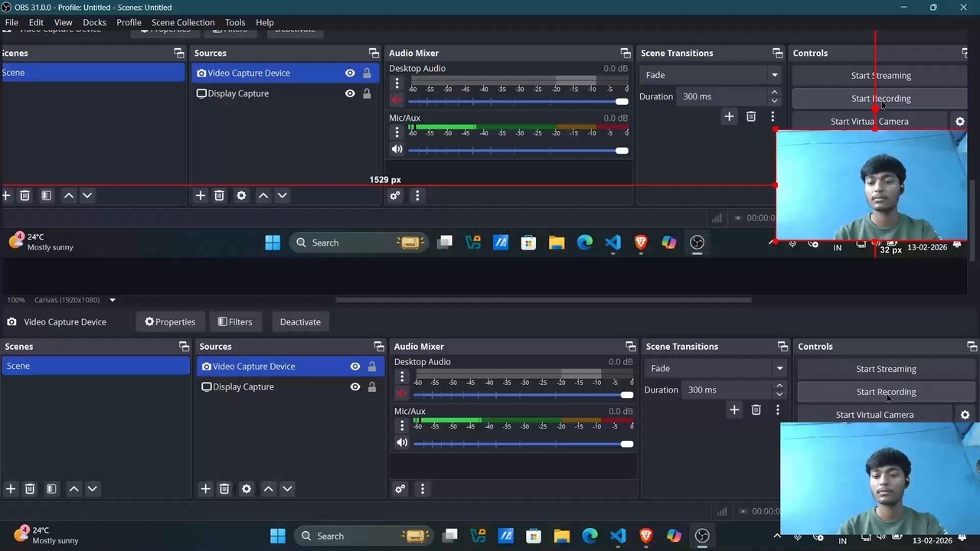Open the Edit menu
This screenshot has height=551, width=980.
pos(36,22)
